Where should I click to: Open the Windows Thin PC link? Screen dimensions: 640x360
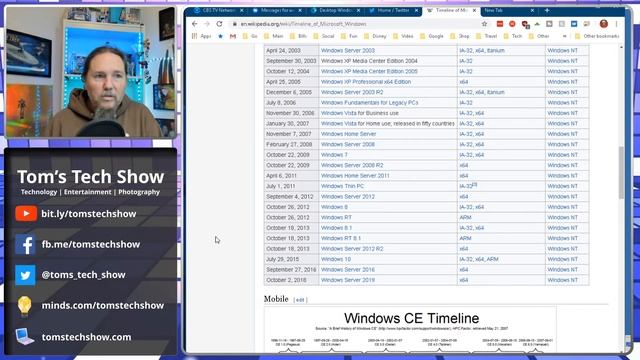click(342, 186)
